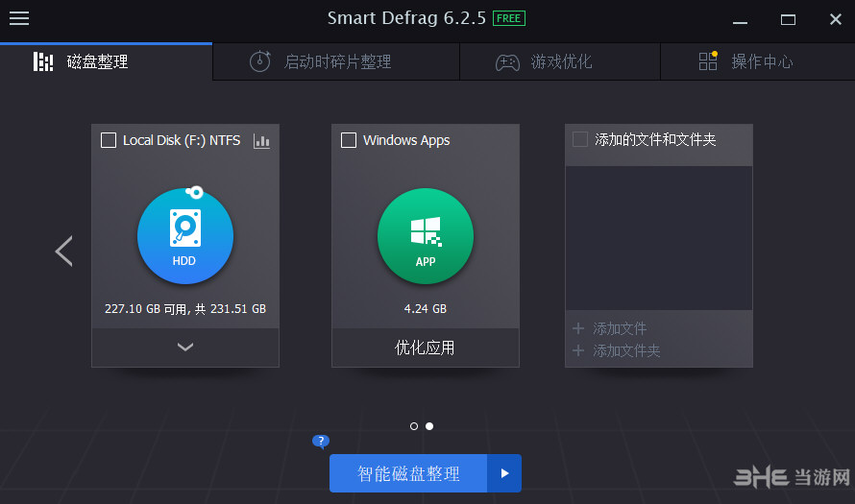The width and height of the screenshot is (855, 504).
Task: Open the hamburger main menu
Action: [19, 18]
